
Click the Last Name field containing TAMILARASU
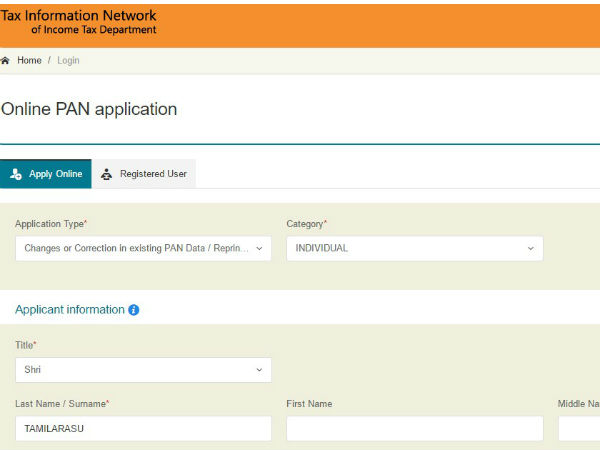point(143,429)
